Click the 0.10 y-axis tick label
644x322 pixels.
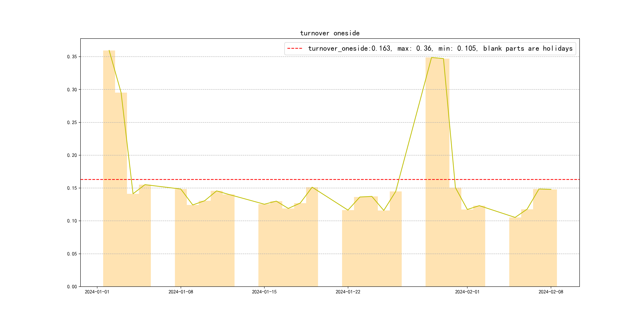72,221
